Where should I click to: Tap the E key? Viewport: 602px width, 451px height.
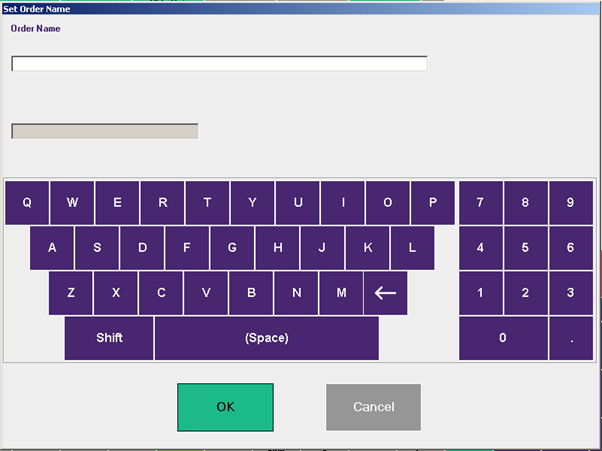click(117, 203)
